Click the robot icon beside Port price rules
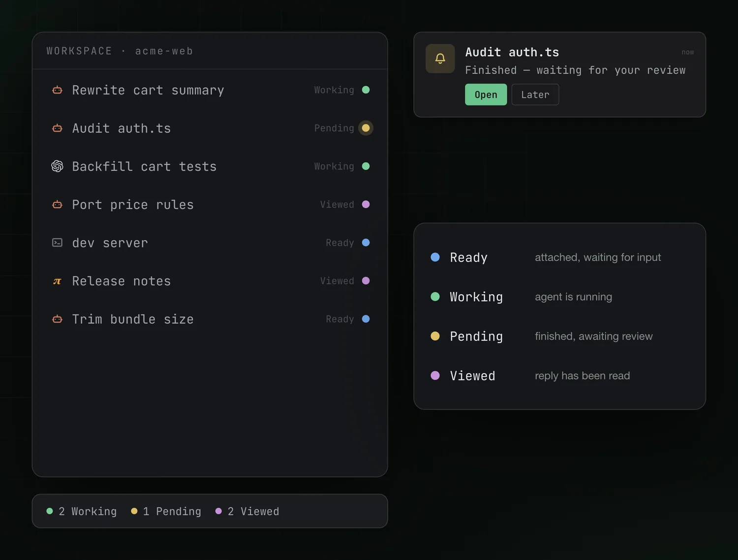The height and width of the screenshot is (560, 738). (57, 205)
